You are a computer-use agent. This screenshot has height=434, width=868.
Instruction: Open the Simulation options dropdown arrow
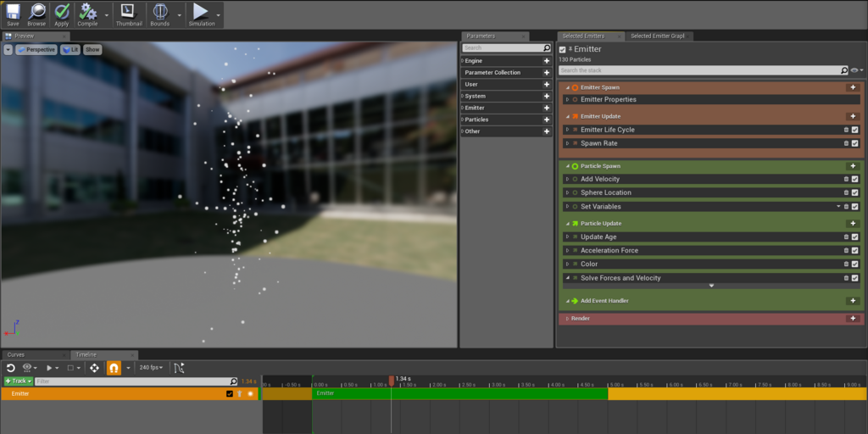click(x=219, y=15)
